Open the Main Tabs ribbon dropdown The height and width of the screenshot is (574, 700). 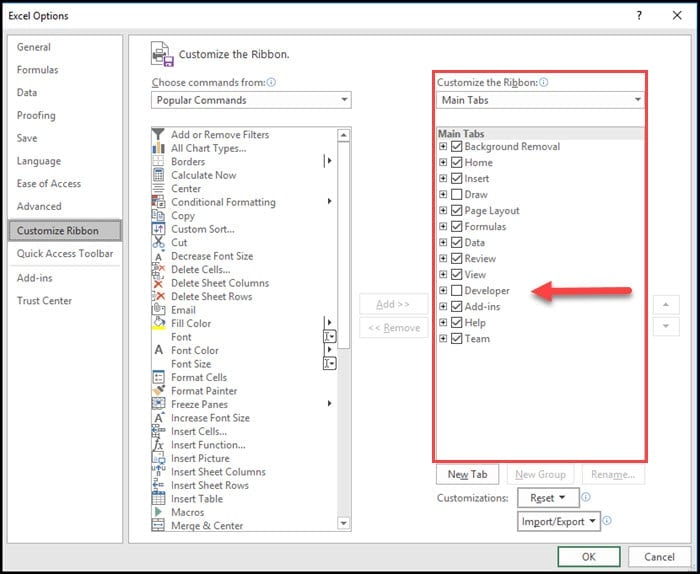[x=540, y=100]
